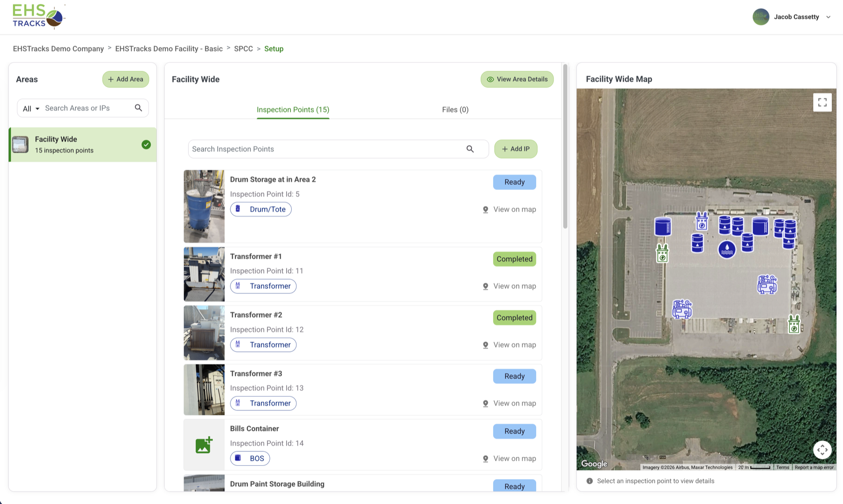
Task: Select the compressor marker on the building's east side
Action: 767,284
